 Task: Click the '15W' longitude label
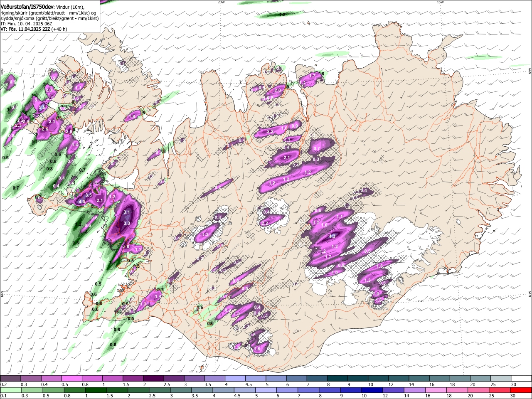coord(440,2)
